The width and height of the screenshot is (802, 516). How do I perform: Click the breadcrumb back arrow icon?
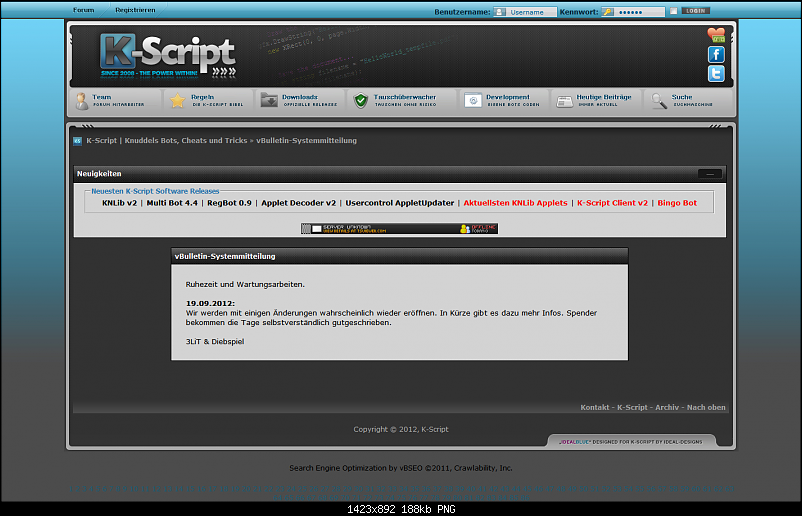pos(77,141)
